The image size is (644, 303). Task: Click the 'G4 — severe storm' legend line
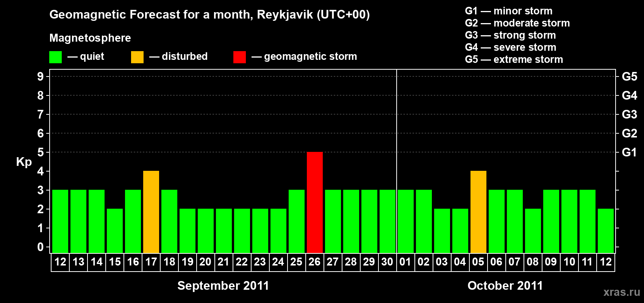pyautogui.click(x=511, y=47)
